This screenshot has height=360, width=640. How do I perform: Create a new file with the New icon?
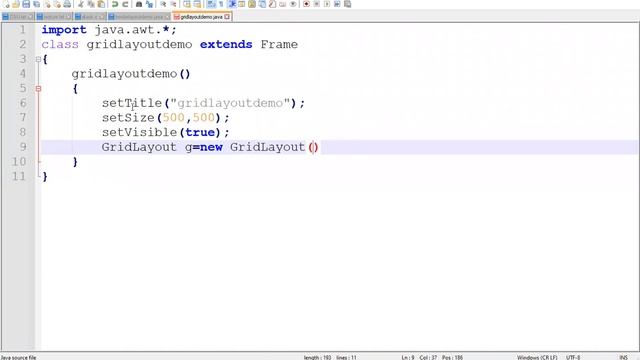[6, 4]
